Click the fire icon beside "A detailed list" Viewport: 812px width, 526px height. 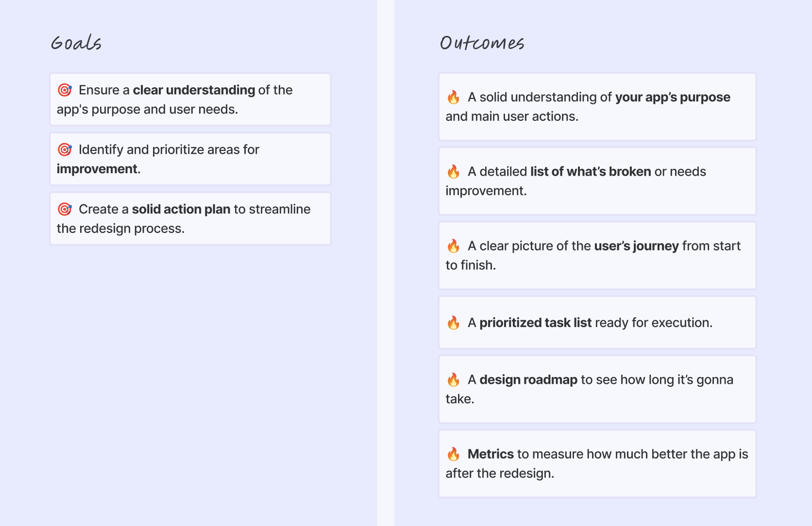click(454, 171)
